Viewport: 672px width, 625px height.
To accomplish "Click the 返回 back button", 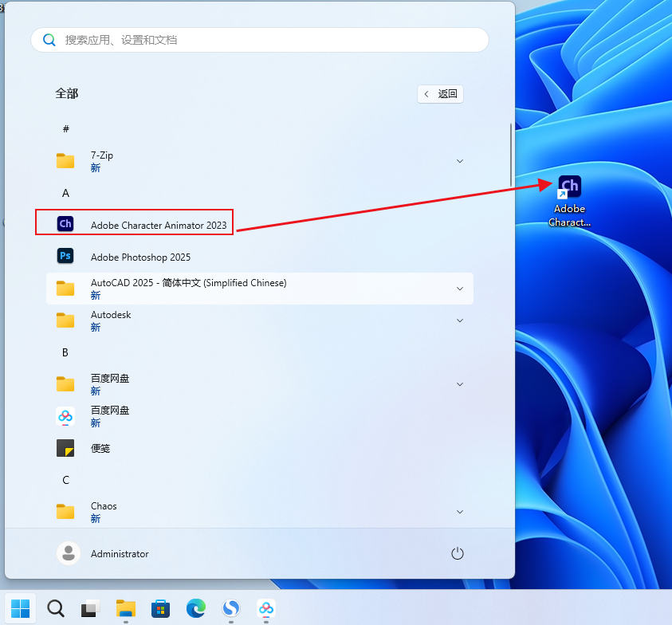I will point(440,94).
